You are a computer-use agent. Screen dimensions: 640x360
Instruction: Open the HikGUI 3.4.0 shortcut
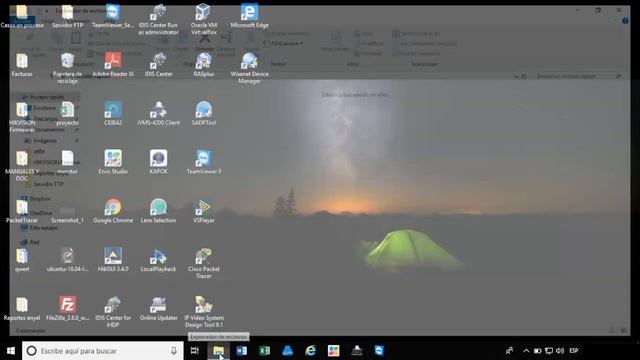113,260
